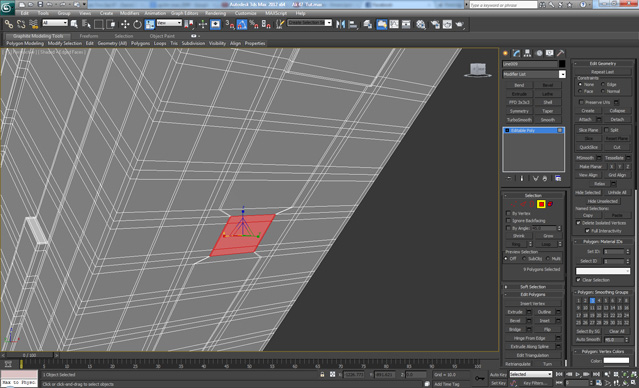Screen dimensions: 639x388
Task: Open the reference coordinate system dropdown
Action: point(169,23)
